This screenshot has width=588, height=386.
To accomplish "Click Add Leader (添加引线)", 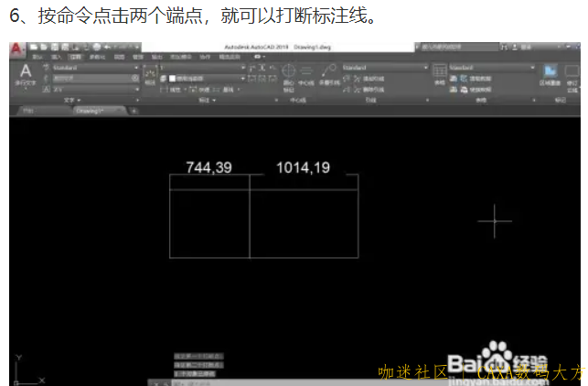I will [x=369, y=79].
